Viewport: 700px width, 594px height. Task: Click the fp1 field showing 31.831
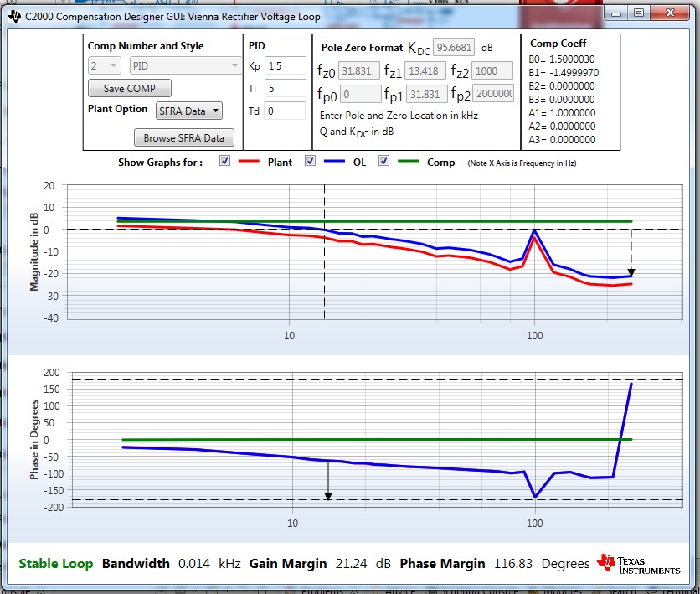click(x=427, y=94)
